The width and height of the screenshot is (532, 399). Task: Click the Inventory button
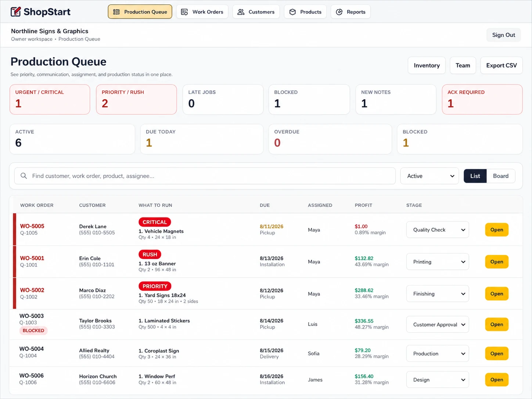427,65
